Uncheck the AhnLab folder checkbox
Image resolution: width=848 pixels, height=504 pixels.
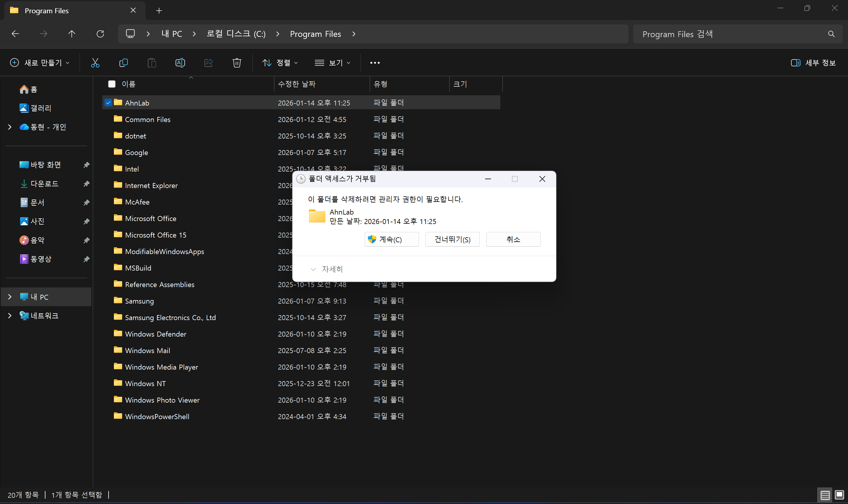point(108,102)
